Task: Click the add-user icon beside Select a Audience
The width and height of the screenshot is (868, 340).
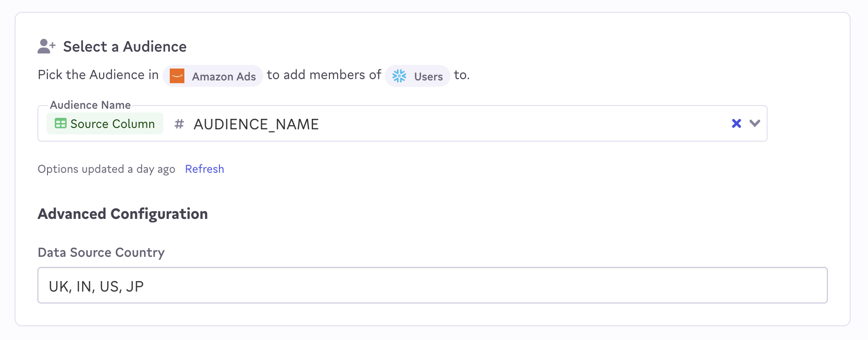Action: point(46,46)
